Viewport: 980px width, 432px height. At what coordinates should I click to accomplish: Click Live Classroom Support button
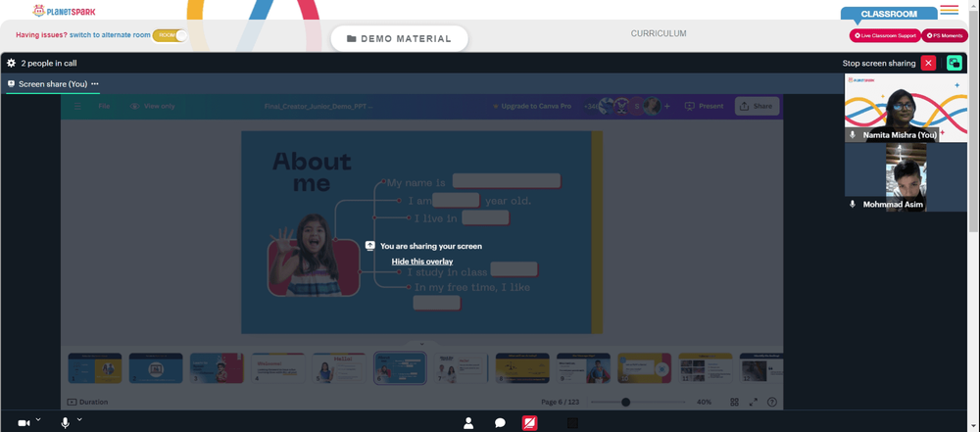pyautogui.click(x=884, y=35)
